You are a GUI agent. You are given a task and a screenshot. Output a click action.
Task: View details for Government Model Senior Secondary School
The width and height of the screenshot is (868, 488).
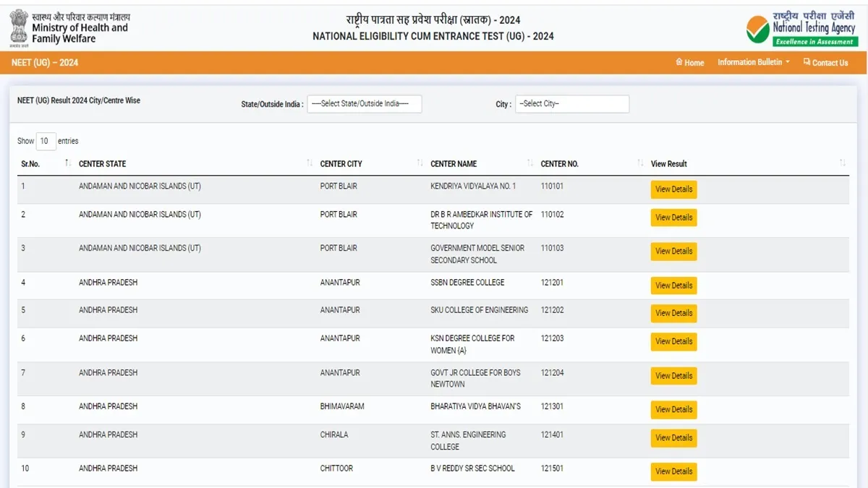click(673, 252)
